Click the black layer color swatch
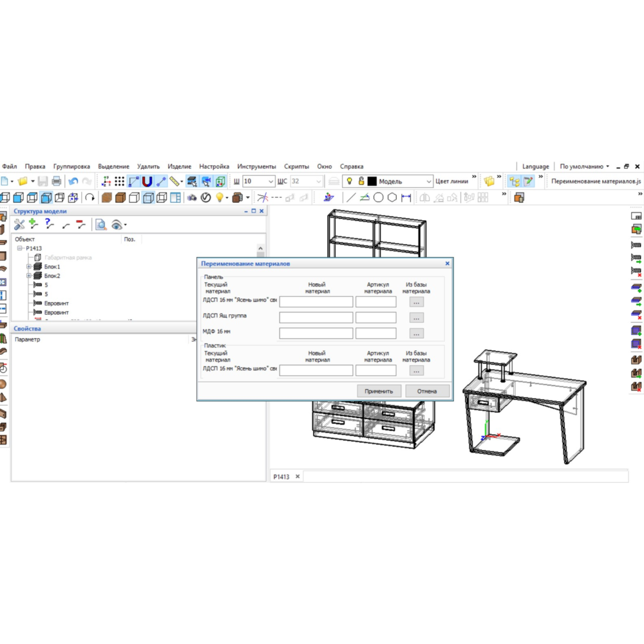 pos(372,182)
